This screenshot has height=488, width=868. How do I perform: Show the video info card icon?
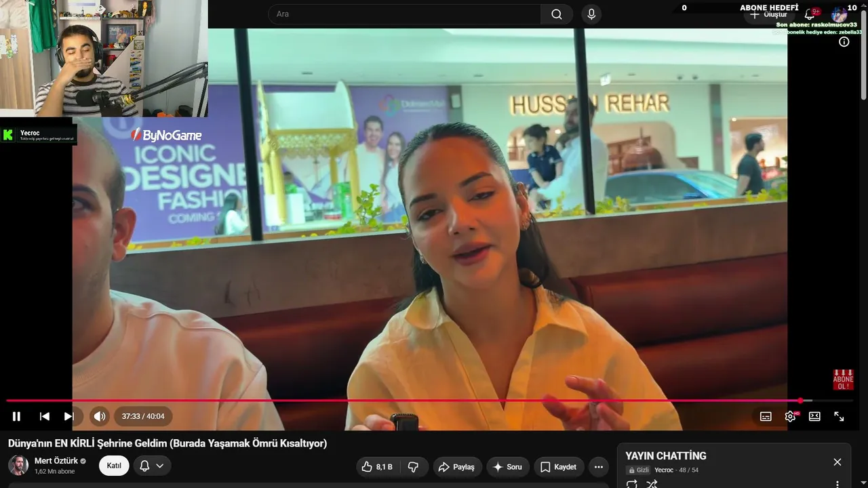[x=844, y=42]
